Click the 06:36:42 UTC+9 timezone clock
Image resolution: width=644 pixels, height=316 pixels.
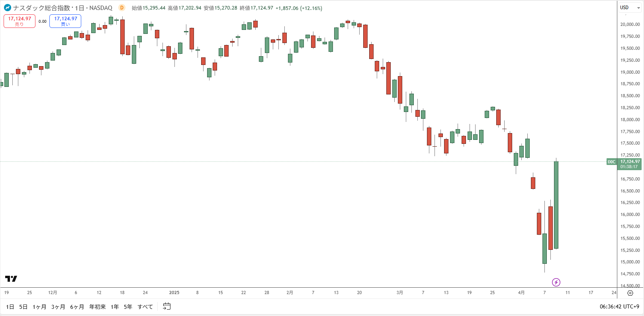coord(619,306)
